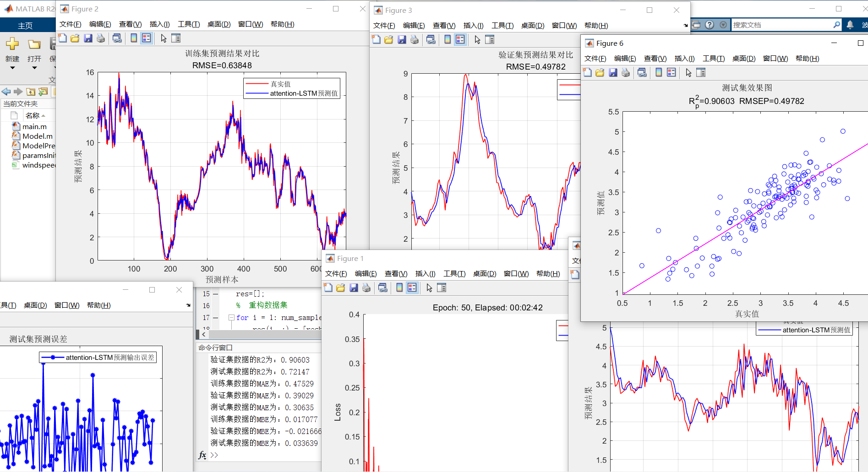This screenshot has height=472, width=868.
Task: Expand the 新建 dropdown arrow
Action: [12, 68]
